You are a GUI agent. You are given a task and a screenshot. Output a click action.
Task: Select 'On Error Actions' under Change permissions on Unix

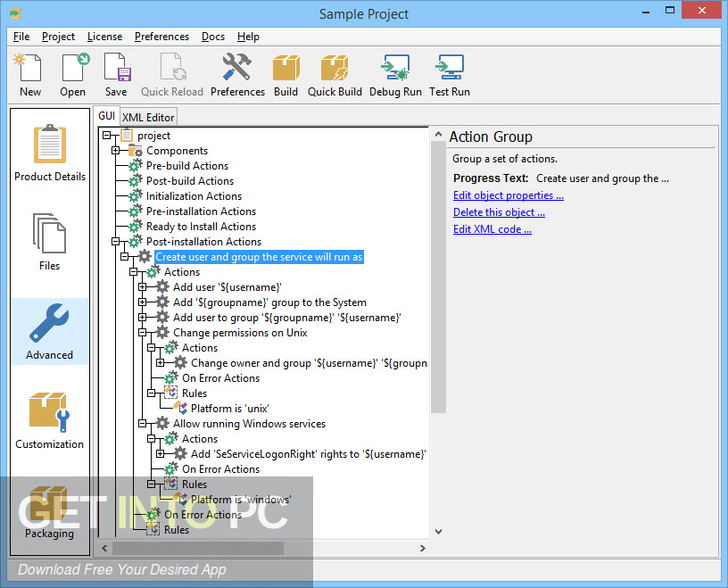(x=220, y=378)
